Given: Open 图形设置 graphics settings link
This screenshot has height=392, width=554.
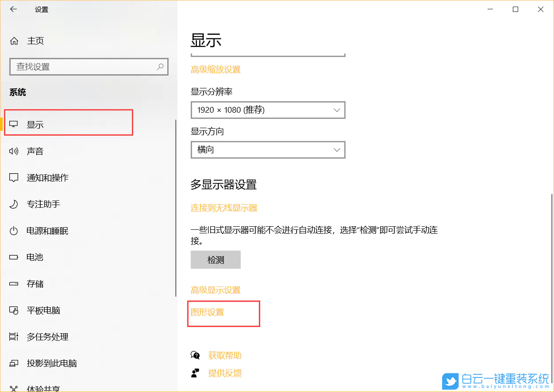Looking at the screenshot, I should (x=207, y=312).
